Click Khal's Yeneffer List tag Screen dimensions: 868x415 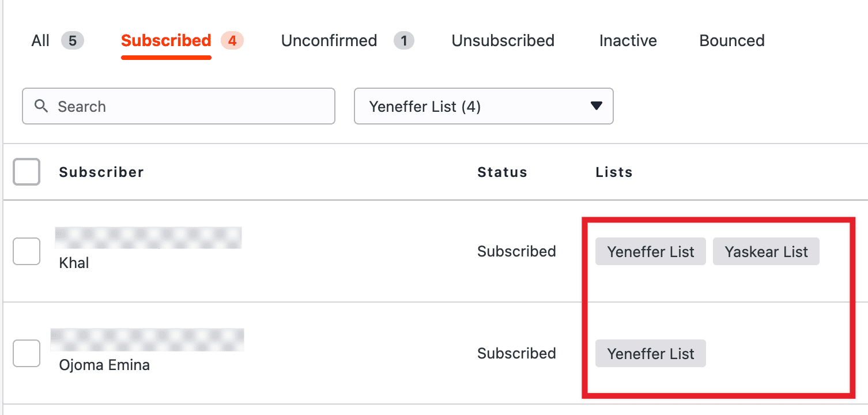(x=650, y=252)
